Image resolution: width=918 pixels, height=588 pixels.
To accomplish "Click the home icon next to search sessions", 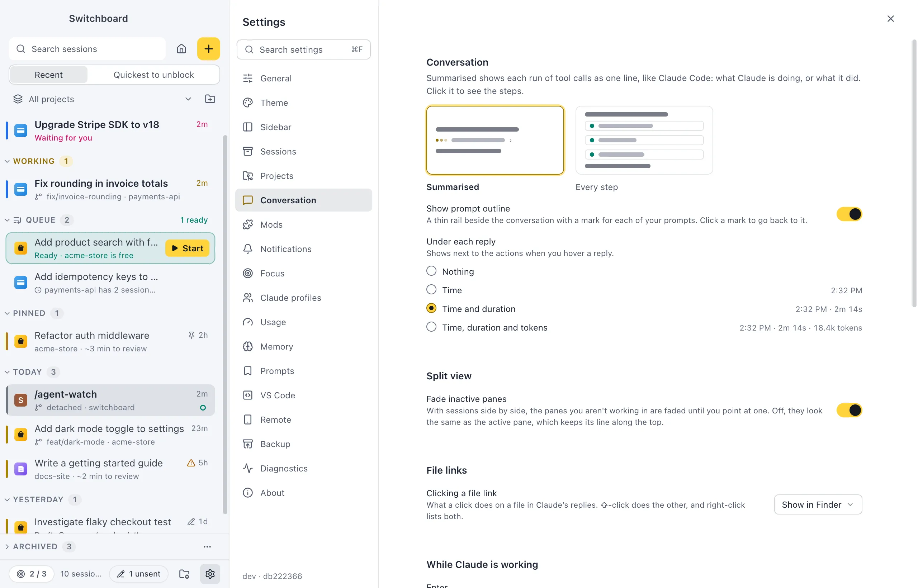I will click(181, 49).
